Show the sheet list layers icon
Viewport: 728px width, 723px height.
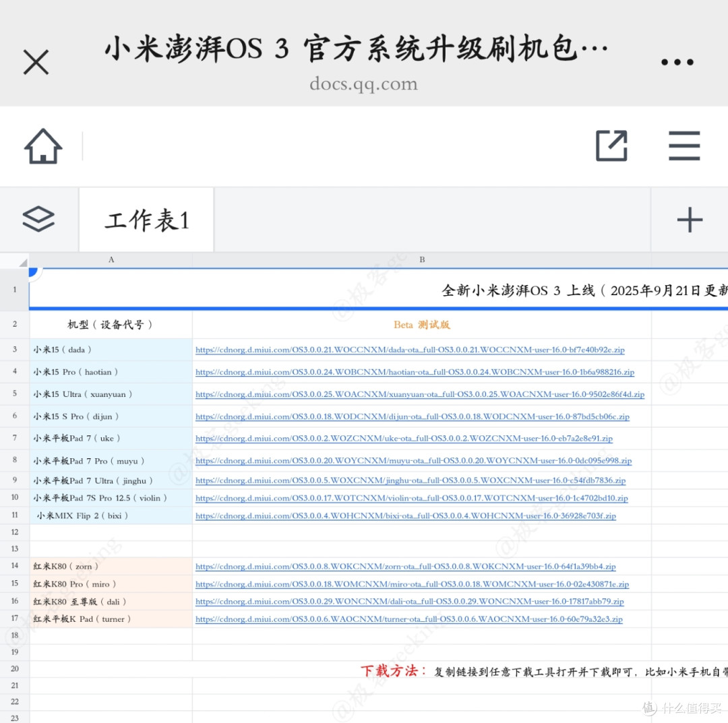point(38,219)
